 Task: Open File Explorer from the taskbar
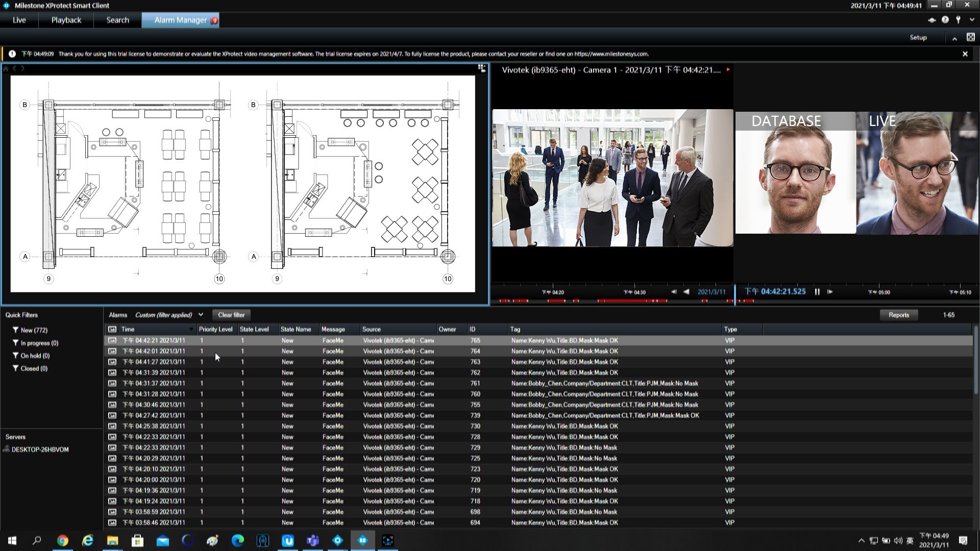[x=112, y=540]
